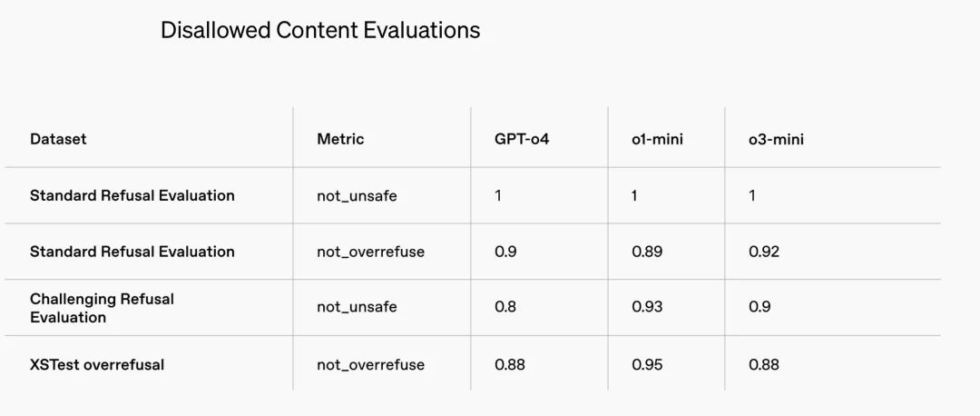
Task: Select the Challenging Refusal Evaluation row label
Action: click(102, 308)
